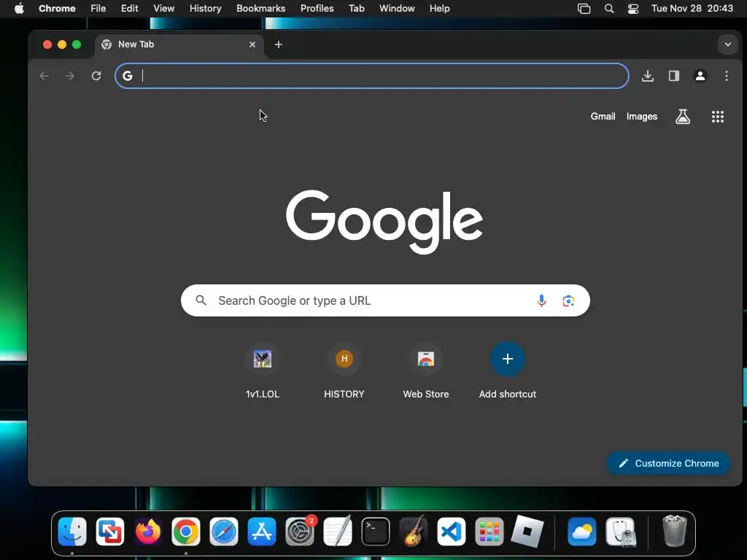This screenshot has width=747, height=560.
Task: Open VMware Fusion from the Dock
Action: coord(110,532)
